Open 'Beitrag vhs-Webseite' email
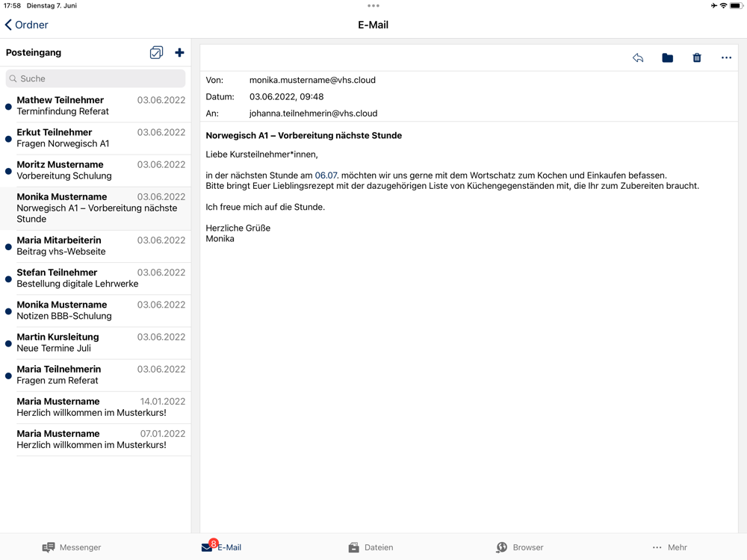The image size is (747, 560). point(96,246)
